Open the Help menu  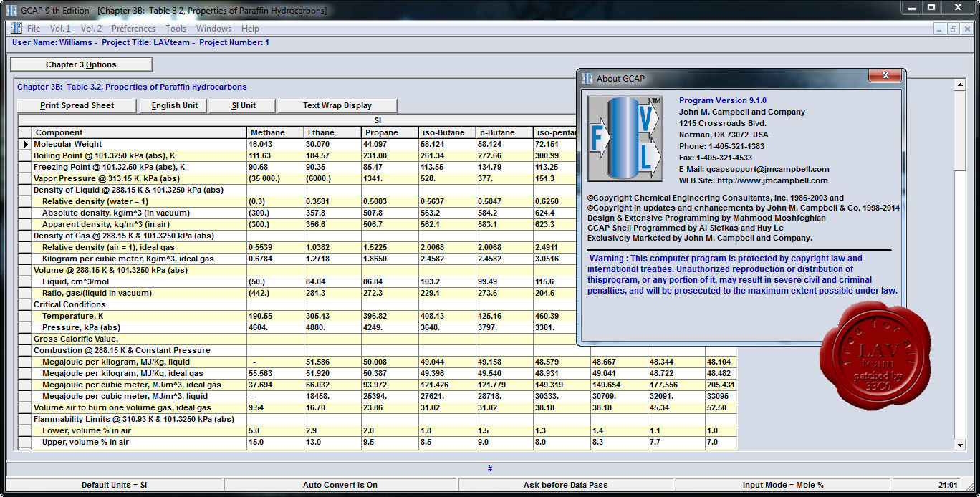[250, 29]
